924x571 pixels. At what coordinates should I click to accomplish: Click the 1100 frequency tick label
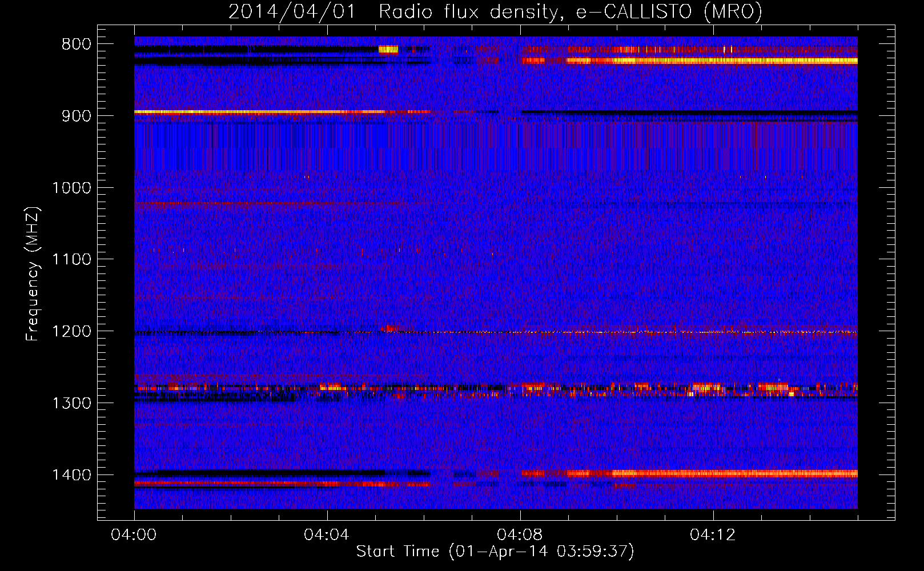click(71, 260)
